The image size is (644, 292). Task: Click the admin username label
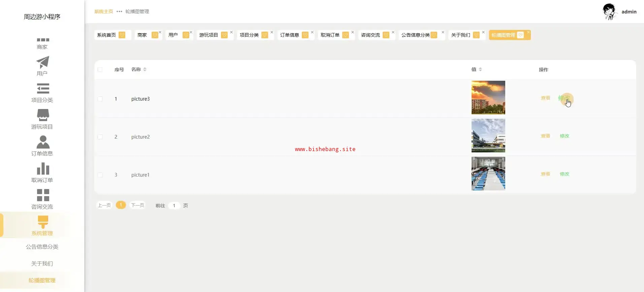[x=629, y=12]
